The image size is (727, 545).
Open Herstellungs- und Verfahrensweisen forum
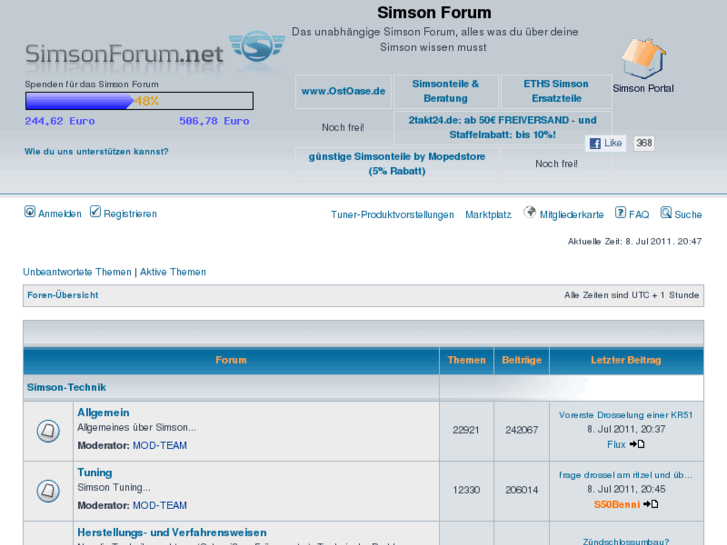tap(172, 532)
